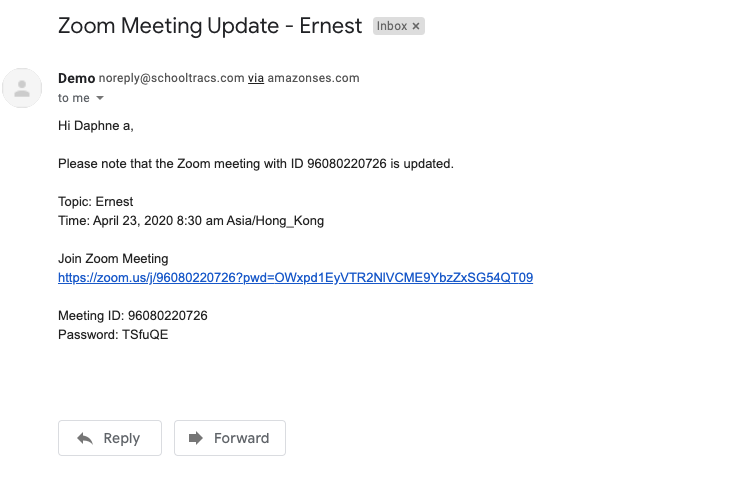
Task: Click the underlined "via" link
Action: (256, 78)
